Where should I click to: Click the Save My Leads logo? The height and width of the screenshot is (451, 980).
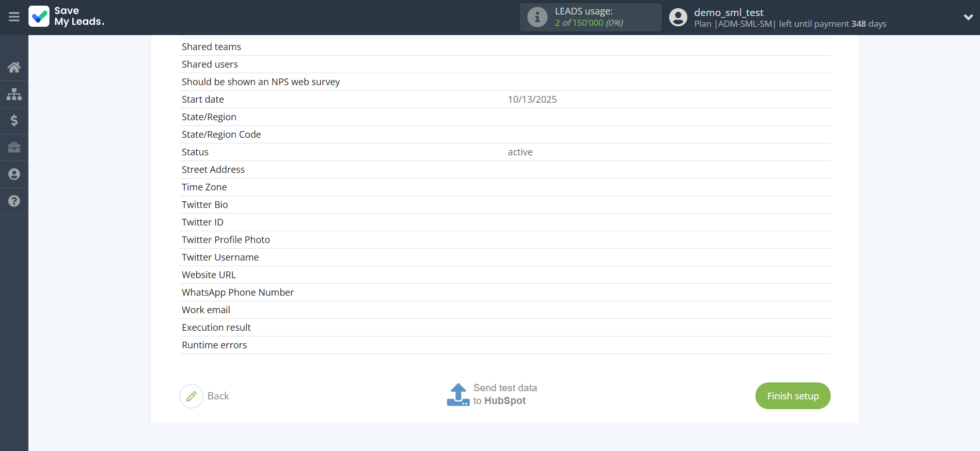(x=67, y=17)
